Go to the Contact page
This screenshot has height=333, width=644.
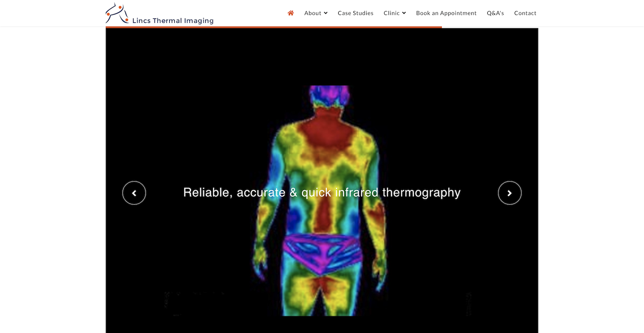(x=525, y=13)
